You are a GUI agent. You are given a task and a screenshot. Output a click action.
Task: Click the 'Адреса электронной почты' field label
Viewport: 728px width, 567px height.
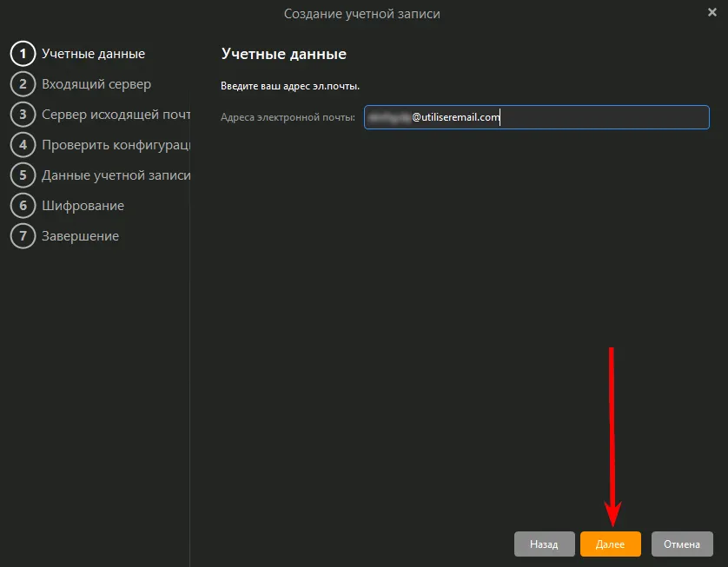pyautogui.click(x=288, y=118)
